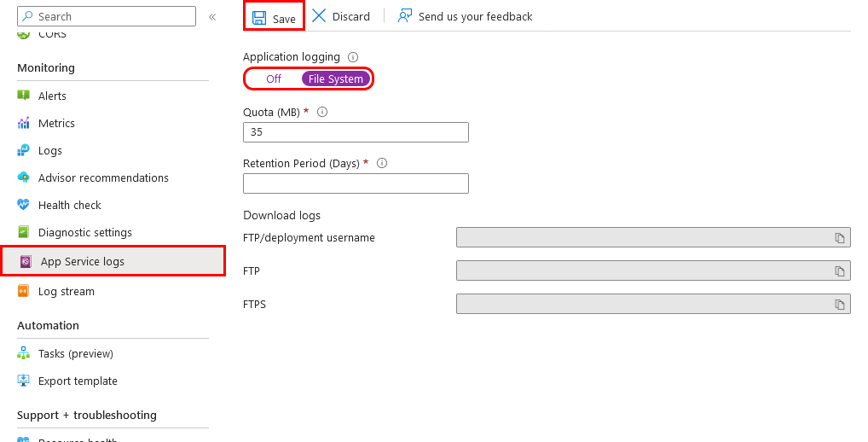Click the Save disk icon
The height and width of the screenshot is (442, 868).
tap(259, 18)
